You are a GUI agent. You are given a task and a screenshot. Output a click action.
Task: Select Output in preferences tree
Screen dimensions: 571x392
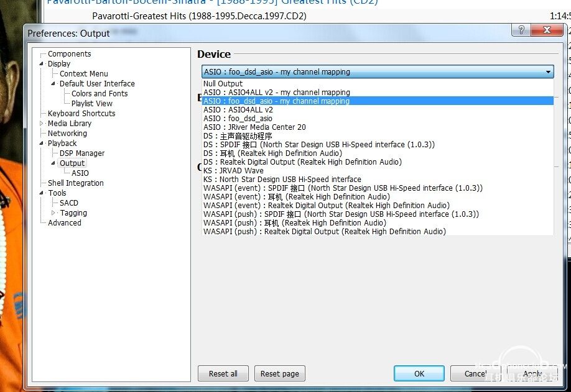[72, 163]
